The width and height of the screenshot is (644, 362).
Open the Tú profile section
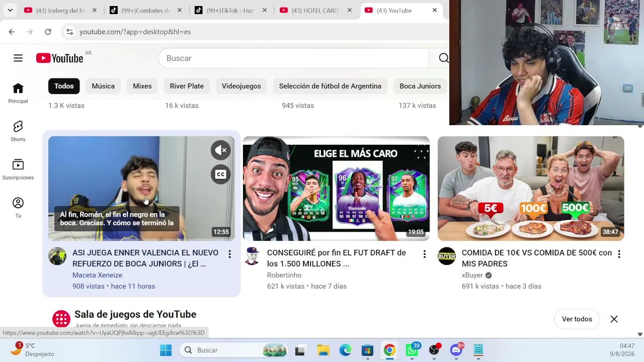pos(18,208)
